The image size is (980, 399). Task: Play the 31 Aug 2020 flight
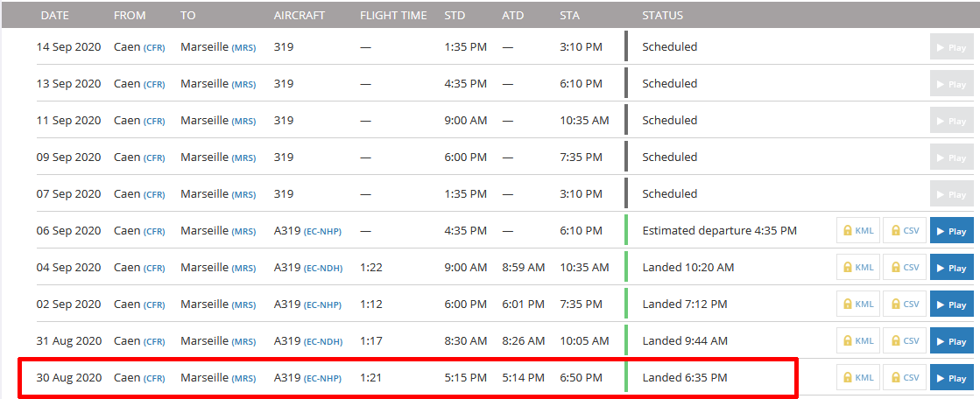coord(952,341)
